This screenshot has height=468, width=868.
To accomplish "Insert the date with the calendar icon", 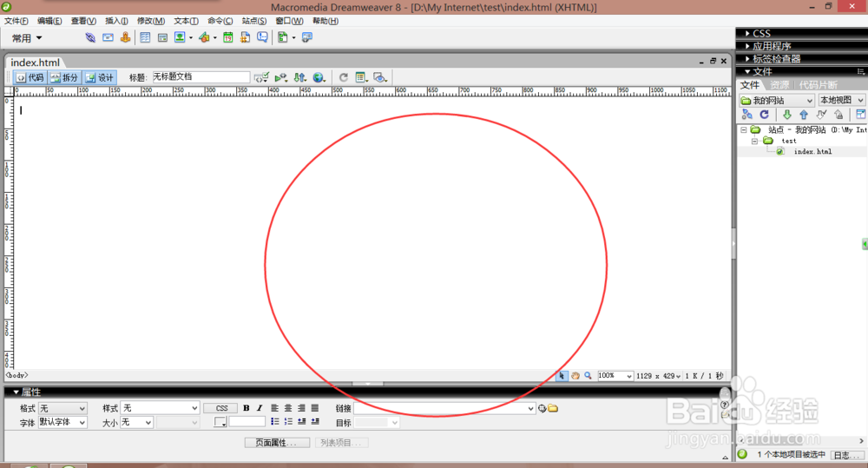I will tap(228, 37).
